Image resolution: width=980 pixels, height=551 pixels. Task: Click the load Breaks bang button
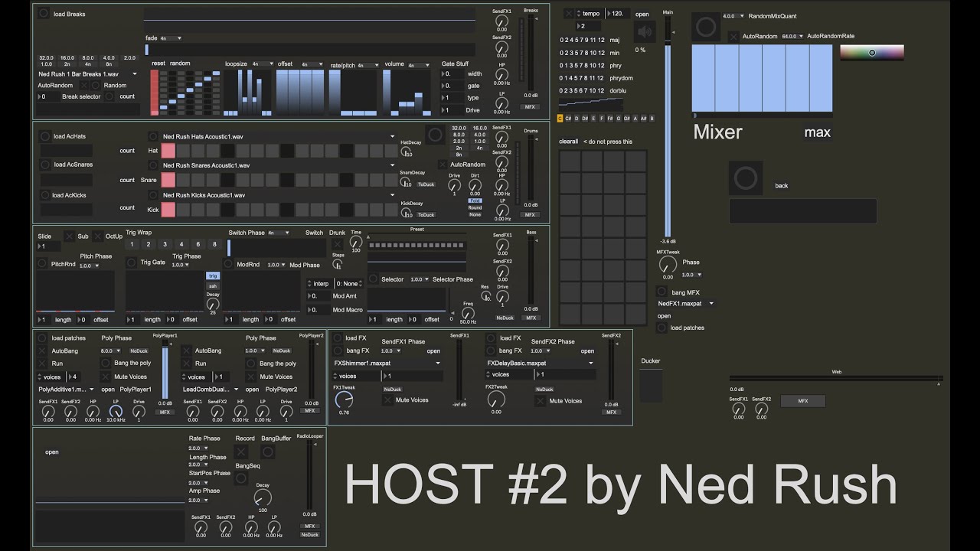tap(44, 14)
